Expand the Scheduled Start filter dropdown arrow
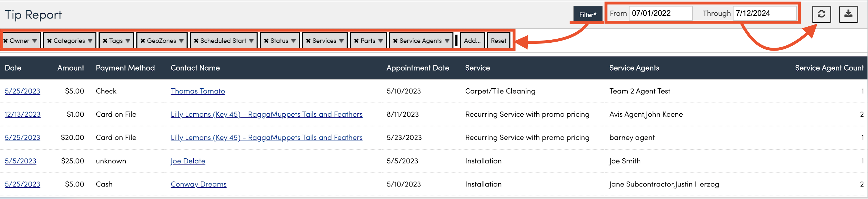Screen dimensions: 868x199 coord(251,41)
